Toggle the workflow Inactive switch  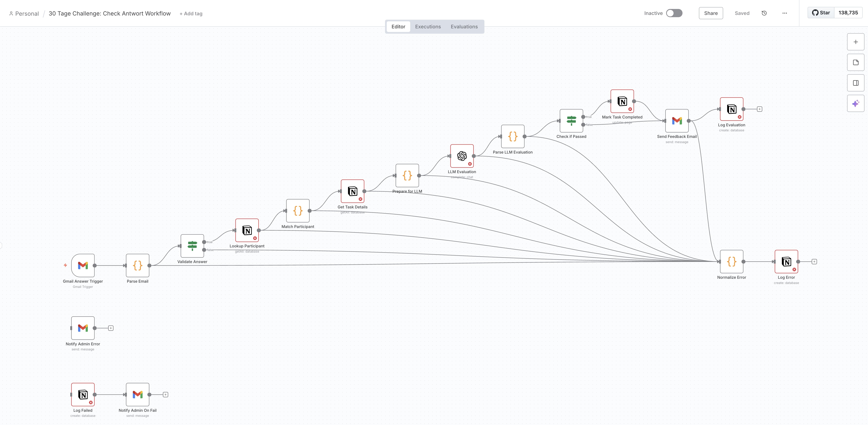tap(674, 13)
